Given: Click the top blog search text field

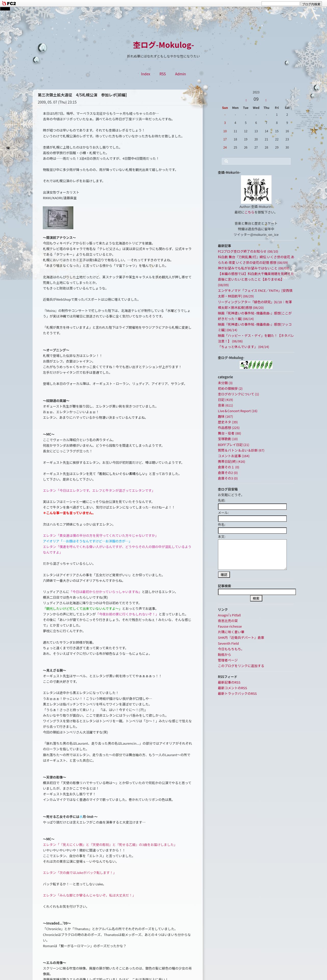Looking at the screenshot, I should pyautogui.click(x=280, y=3).
